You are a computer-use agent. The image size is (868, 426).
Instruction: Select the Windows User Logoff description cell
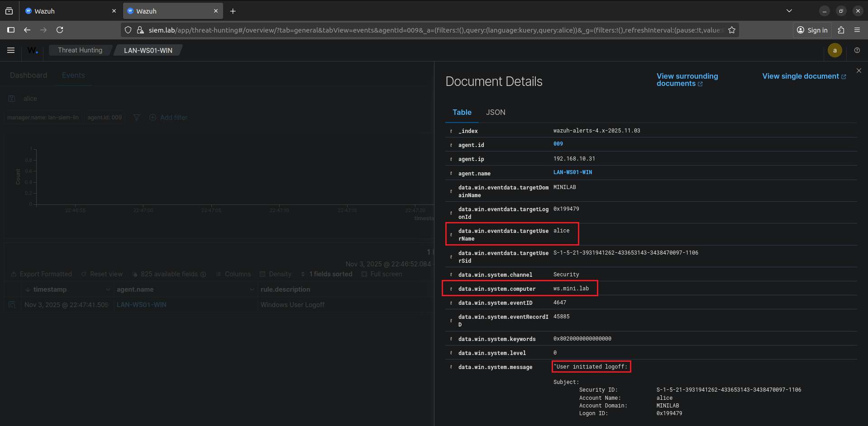(x=292, y=305)
